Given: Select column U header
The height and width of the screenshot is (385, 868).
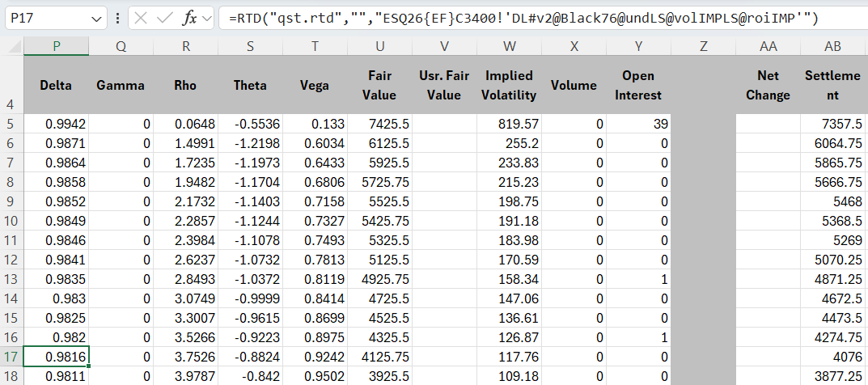Looking at the screenshot, I should 379,46.
